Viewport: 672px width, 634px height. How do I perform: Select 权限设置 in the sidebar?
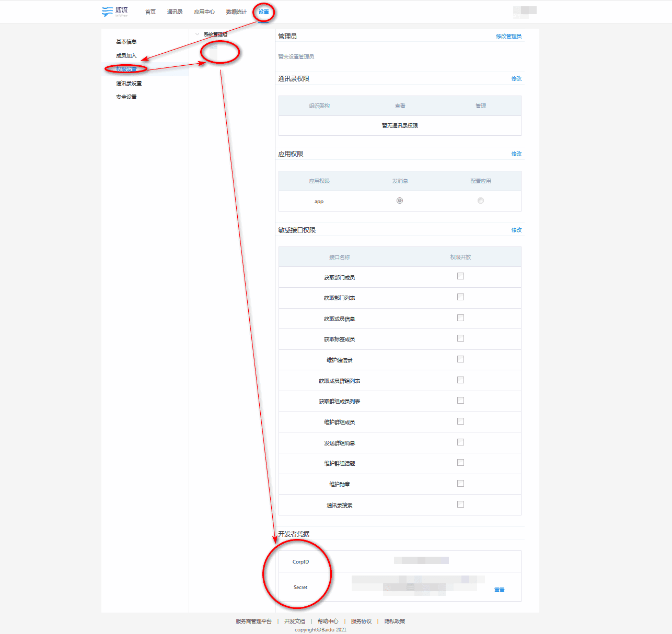click(x=126, y=69)
